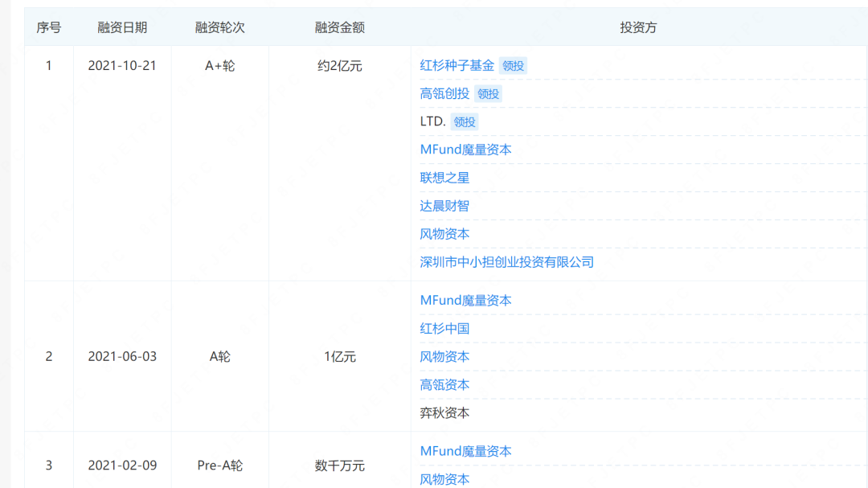
Task: Select the Pre-A轮 round cell
Action: click(x=219, y=465)
